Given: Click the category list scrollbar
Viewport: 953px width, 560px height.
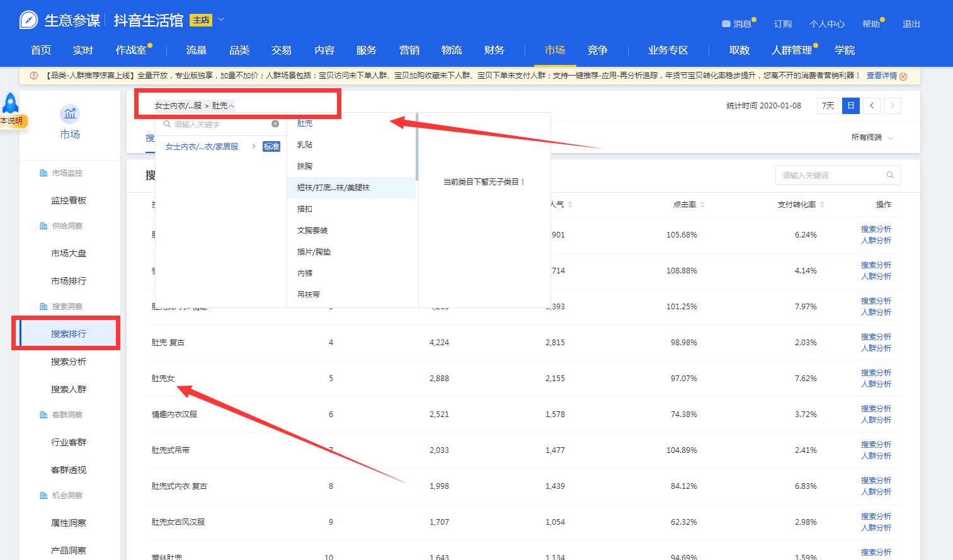Looking at the screenshot, I should pyautogui.click(x=417, y=146).
